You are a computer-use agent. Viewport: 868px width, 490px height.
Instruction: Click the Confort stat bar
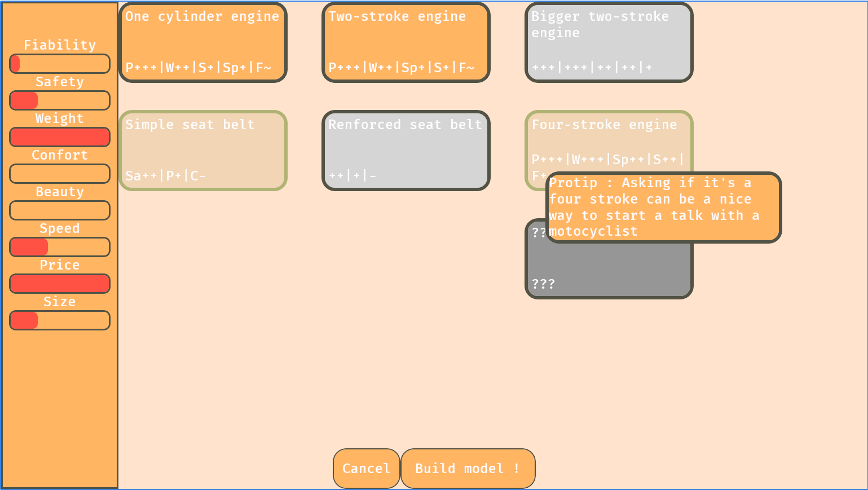[x=60, y=174]
